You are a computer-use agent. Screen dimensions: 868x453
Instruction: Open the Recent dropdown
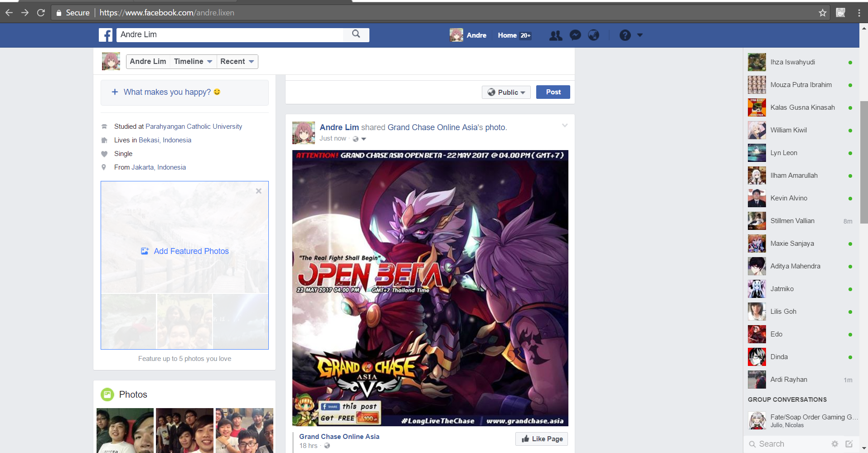[237, 61]
